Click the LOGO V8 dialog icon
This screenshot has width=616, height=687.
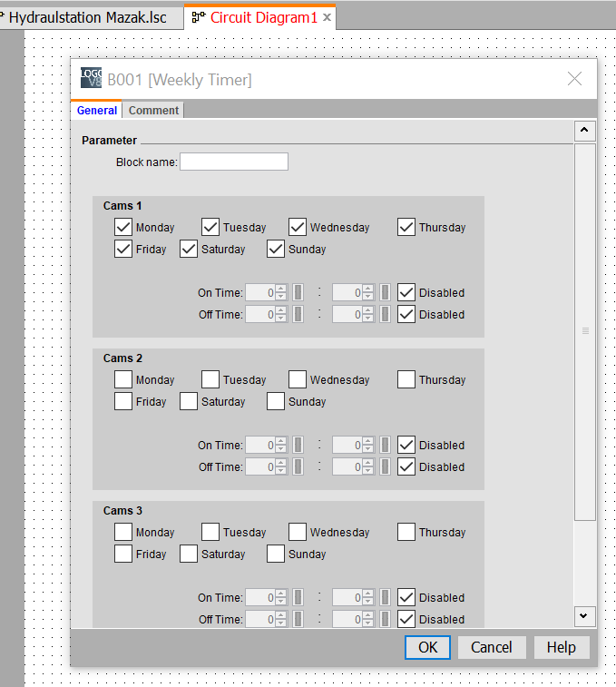(x=91, y=78)
